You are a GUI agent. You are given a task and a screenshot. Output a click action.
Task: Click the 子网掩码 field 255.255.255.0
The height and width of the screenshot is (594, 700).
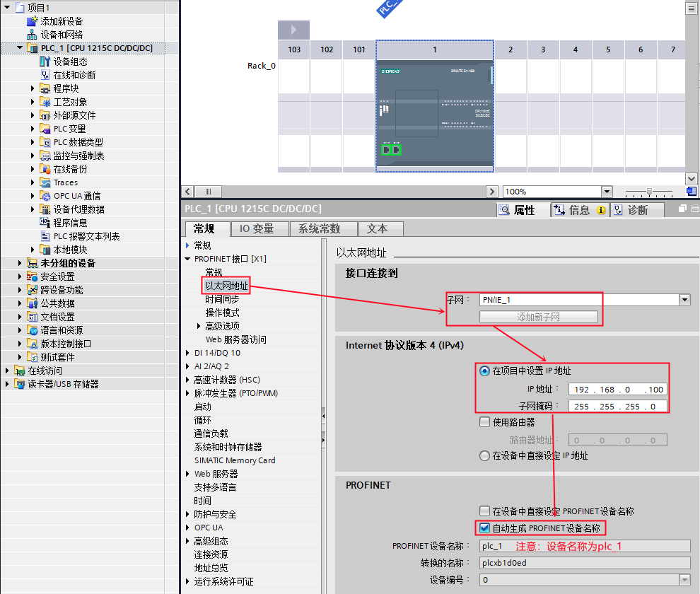[618, 407]
